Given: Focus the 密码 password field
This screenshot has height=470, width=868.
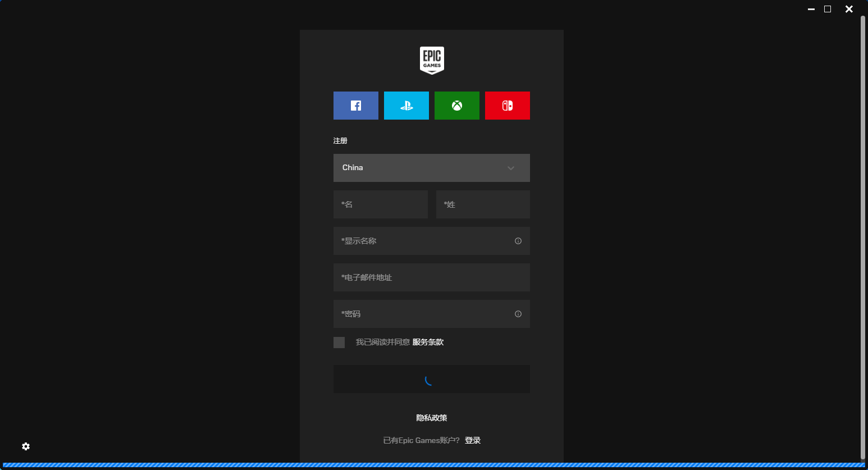Looking at the screenshot, I should 432,314.
